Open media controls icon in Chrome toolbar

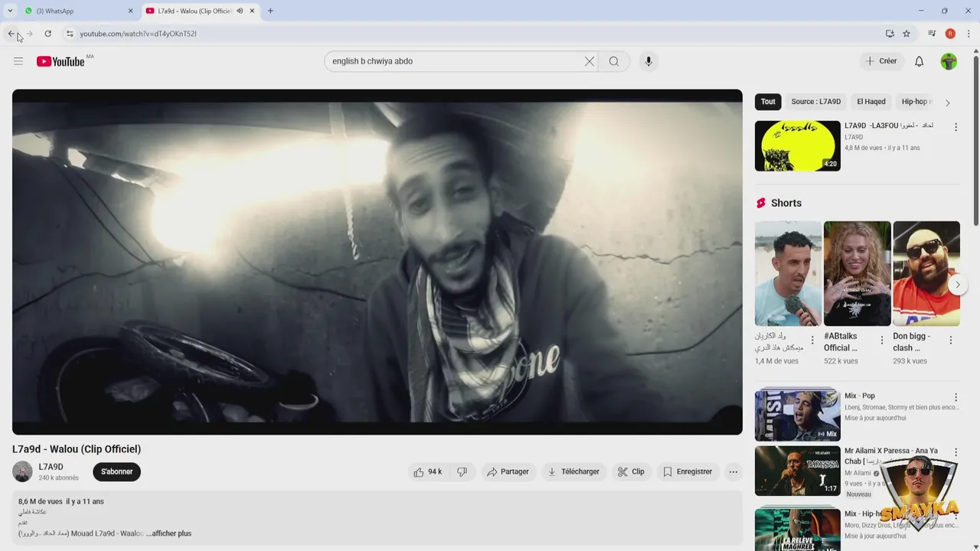pyautogui.click(x=932, y=34)
